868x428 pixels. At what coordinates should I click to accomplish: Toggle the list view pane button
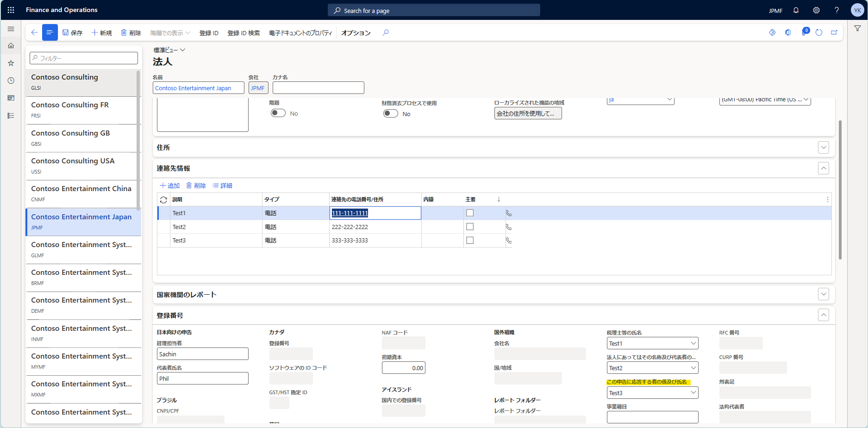50,32
